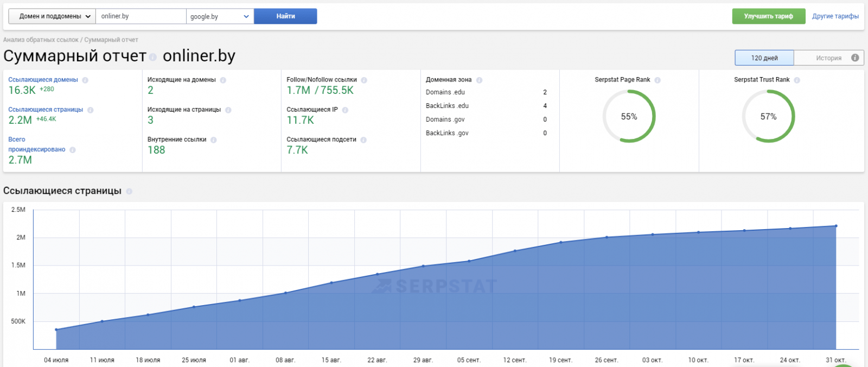Screen dimensions: 868x367
Task: Click info icon beside Serpstat Trust Rank
Action: 797,80
